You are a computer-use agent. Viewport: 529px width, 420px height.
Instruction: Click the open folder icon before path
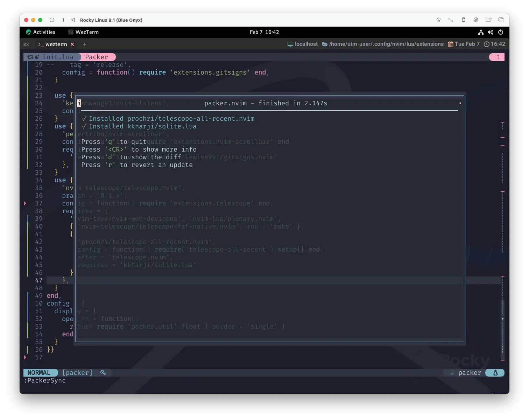[325, 44]
